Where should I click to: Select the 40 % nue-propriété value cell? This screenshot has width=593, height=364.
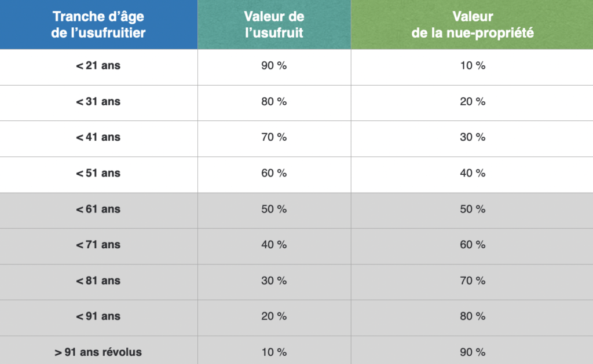pyautogui.click(x=472, y=174)
